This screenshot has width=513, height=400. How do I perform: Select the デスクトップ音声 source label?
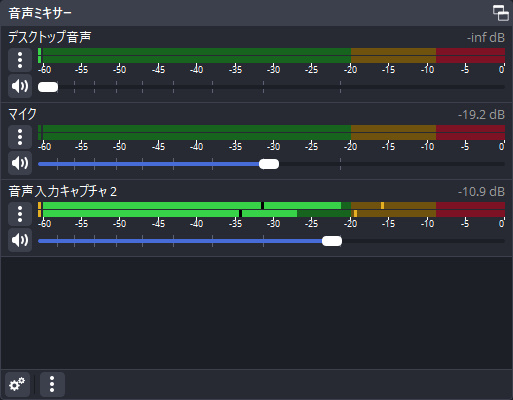click(x=50, y=37)
